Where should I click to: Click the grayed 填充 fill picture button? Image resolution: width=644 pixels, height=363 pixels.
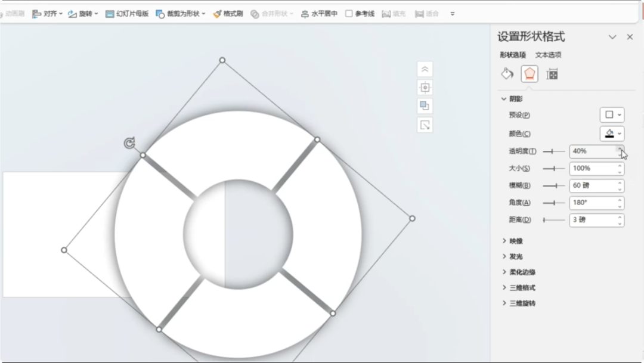point(394,14)
